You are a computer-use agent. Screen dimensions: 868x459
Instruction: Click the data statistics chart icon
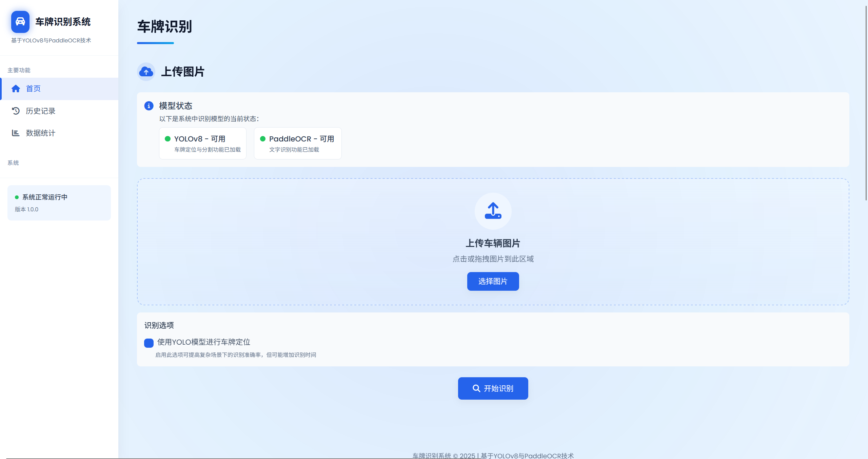click(x=16, y=133)
